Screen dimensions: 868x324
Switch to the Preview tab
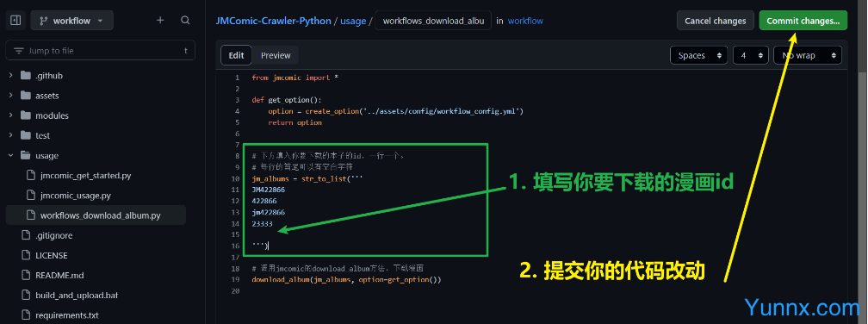coord(276,55)
